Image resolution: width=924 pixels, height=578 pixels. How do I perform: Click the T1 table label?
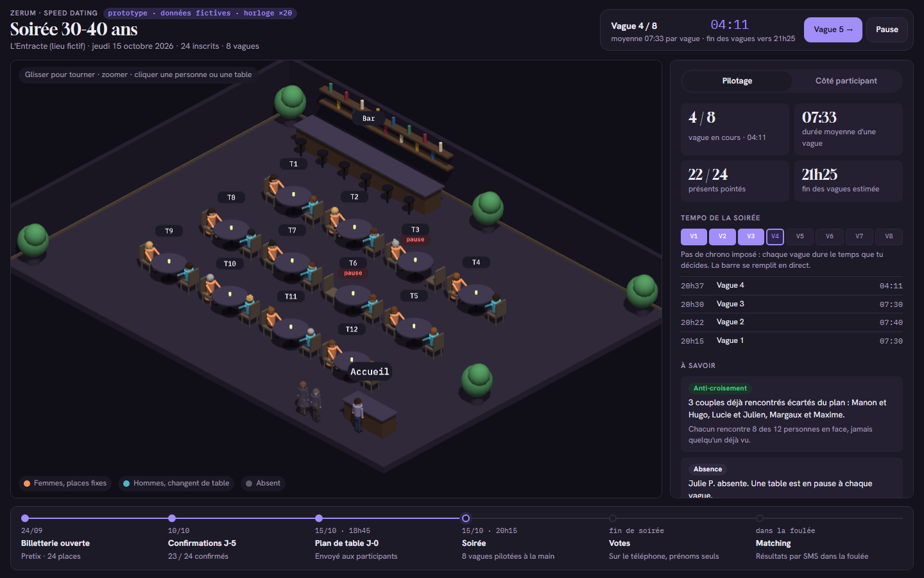[293, 164]
